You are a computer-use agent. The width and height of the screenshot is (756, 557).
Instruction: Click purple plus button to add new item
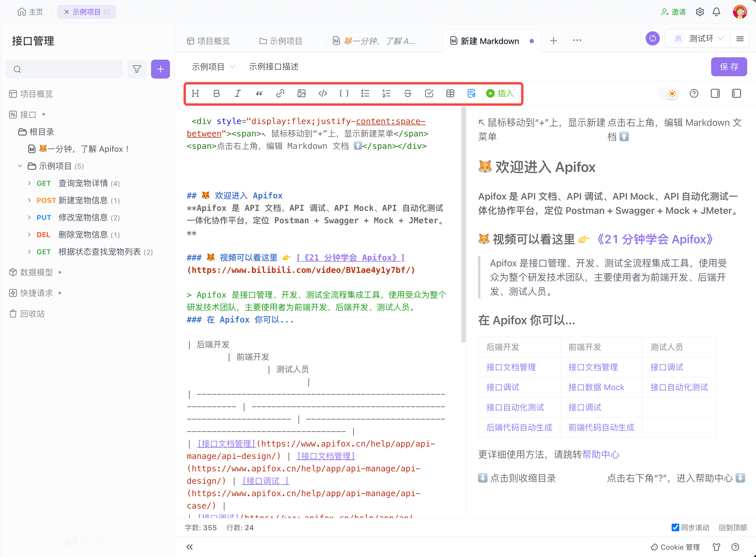[x=160, y=69]
